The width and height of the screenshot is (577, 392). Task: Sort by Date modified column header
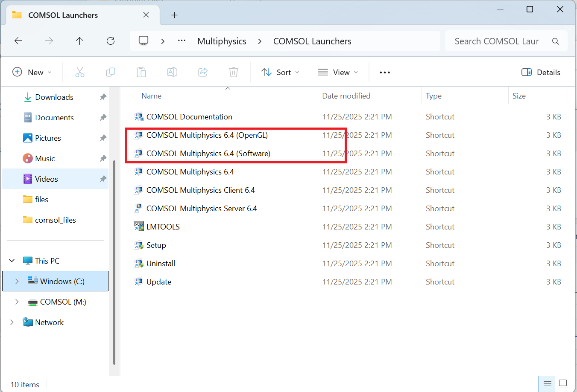(346, 96)
